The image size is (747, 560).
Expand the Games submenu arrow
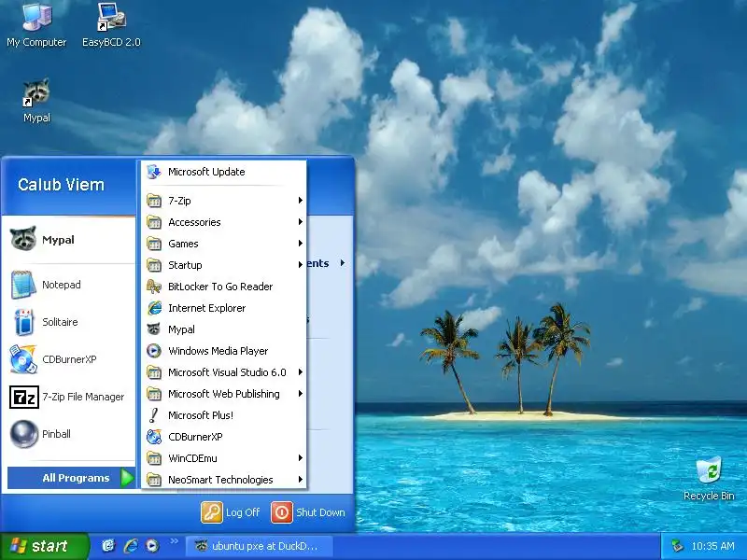tap(300, 244)
